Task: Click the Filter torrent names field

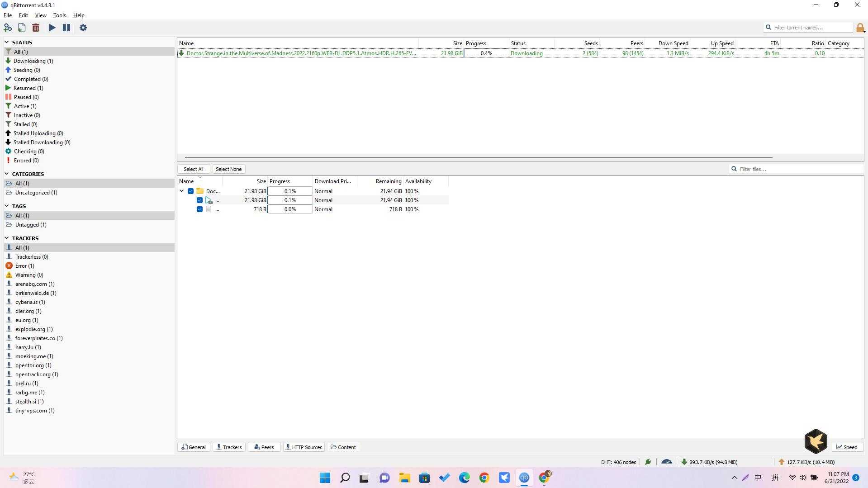Action: tap(808, 28)
